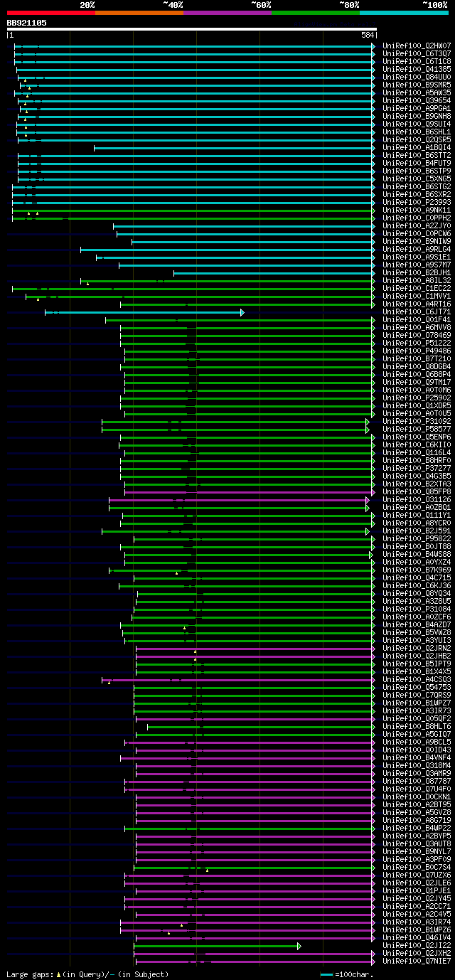Click the UniRef100_B7K969 label
This screenshot has width=455, height=980.
(x=417, y=570)
